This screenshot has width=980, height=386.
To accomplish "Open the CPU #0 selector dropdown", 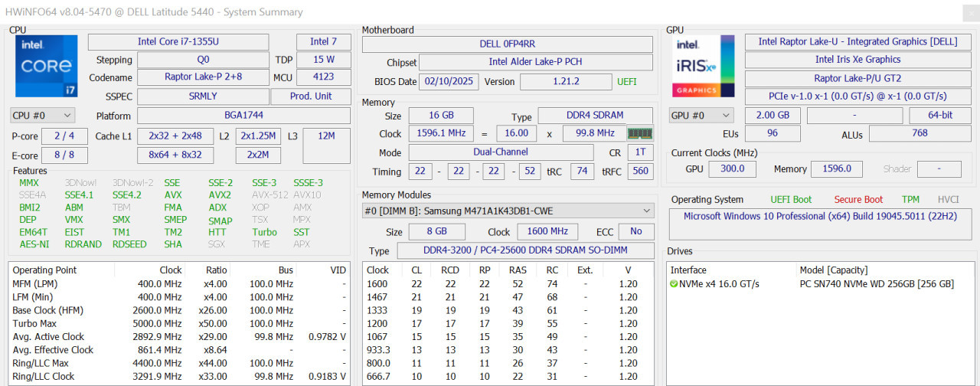I will [42, 116].
